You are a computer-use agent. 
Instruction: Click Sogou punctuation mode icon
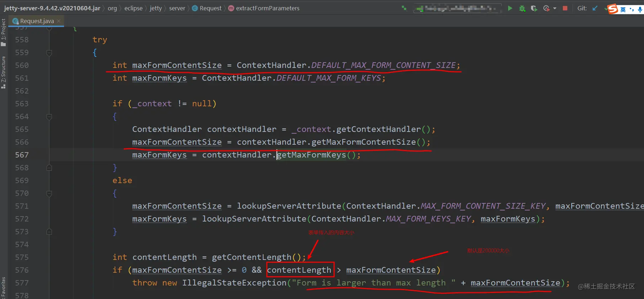coord(632,9)
